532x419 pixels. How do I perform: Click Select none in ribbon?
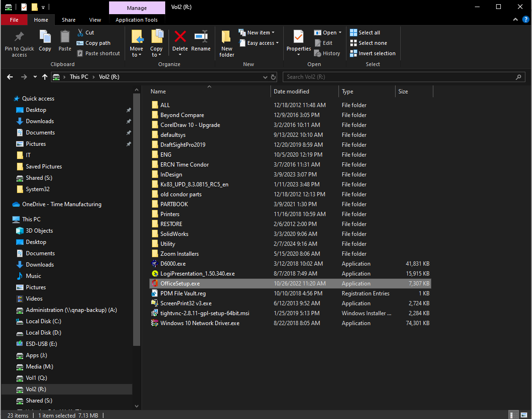(x=369, y=43)
